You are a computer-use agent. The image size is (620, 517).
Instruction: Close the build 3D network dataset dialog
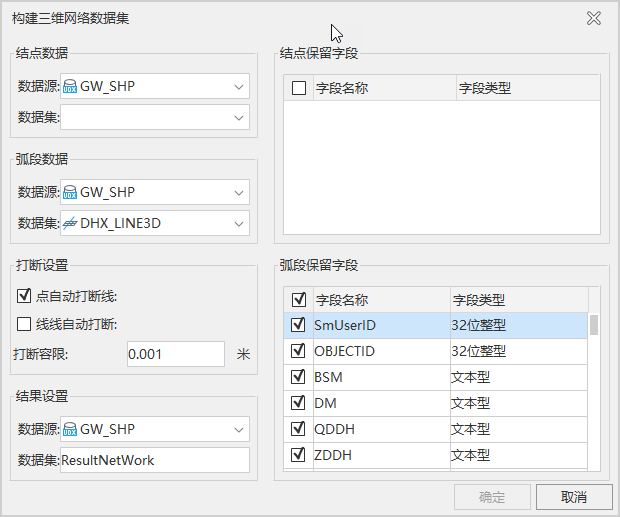click(594, 18)
